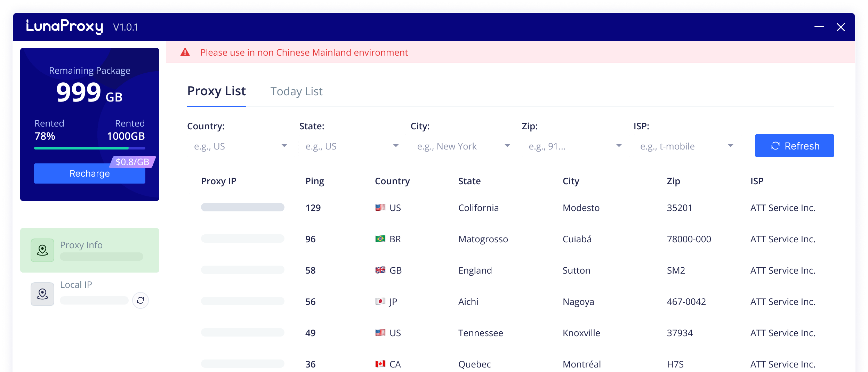Click the Japan flag icon for Aichi row

380,301
